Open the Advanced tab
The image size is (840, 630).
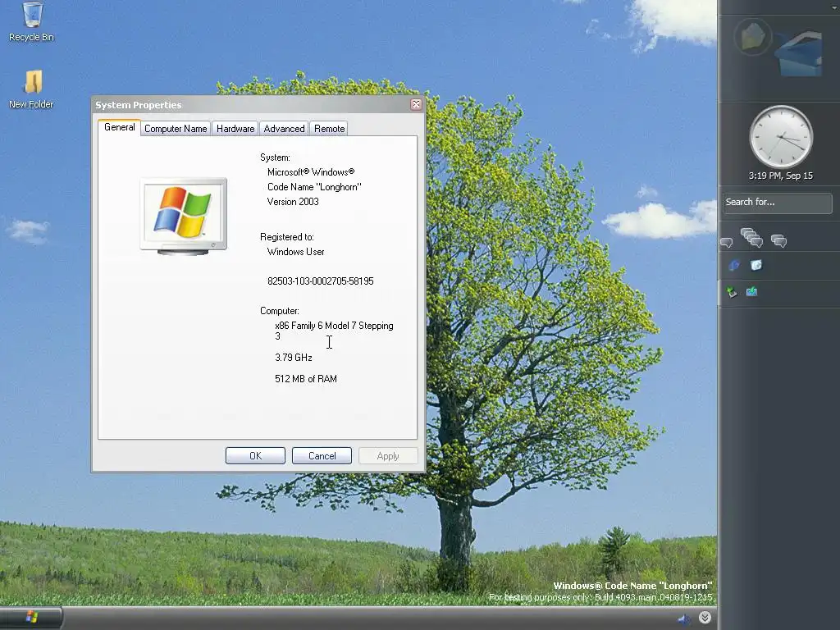(284, 129)
